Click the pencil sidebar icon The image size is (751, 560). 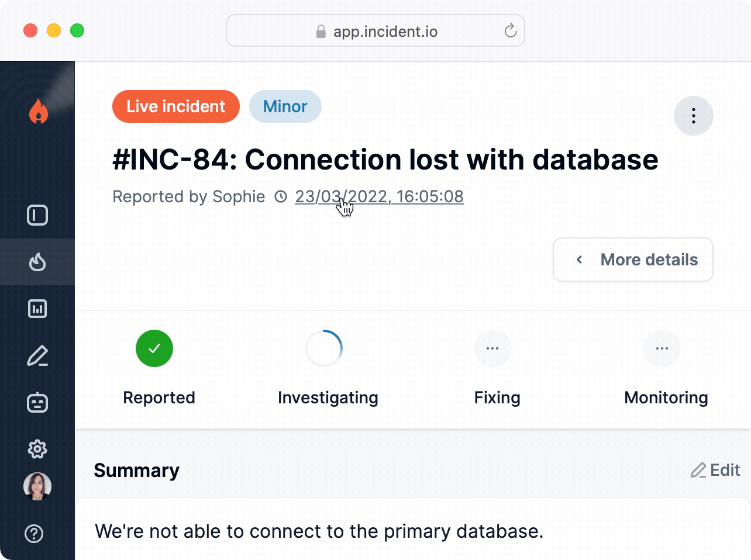[37, 356]
